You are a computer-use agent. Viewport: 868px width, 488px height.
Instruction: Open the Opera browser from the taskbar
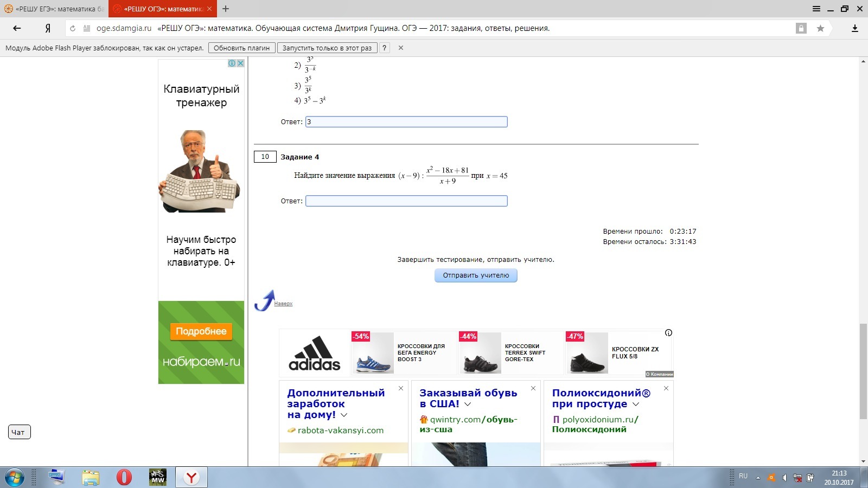coord(124,477)
